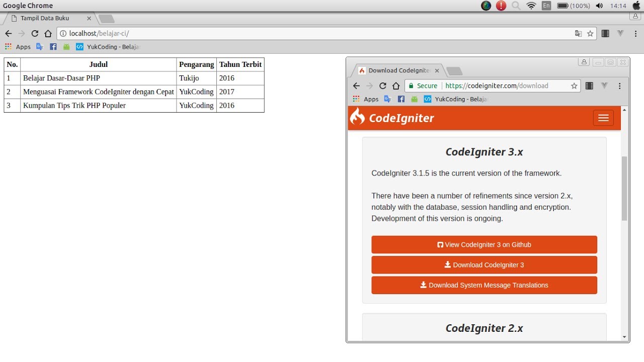
Task: Open Google Translate icon in main address bar
Action: 579,34
